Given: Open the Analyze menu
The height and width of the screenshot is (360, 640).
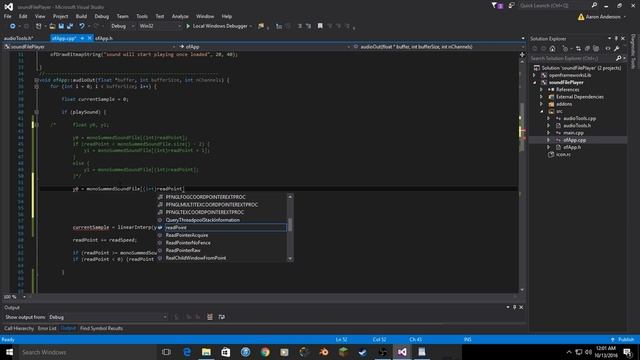Looking at the screenshot, I should point(180,16).
